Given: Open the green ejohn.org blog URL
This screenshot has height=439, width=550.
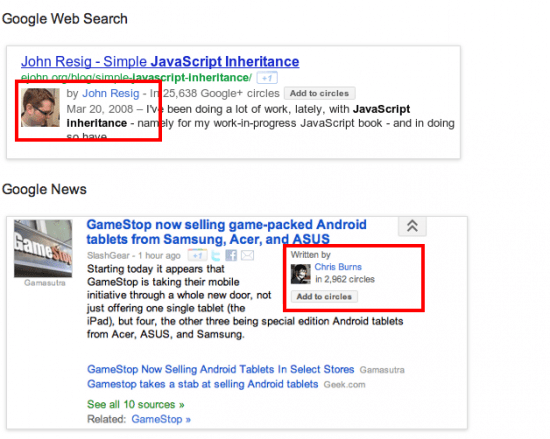Looking at the screenshot, I should pyautogui.click(x=136, y=77).
